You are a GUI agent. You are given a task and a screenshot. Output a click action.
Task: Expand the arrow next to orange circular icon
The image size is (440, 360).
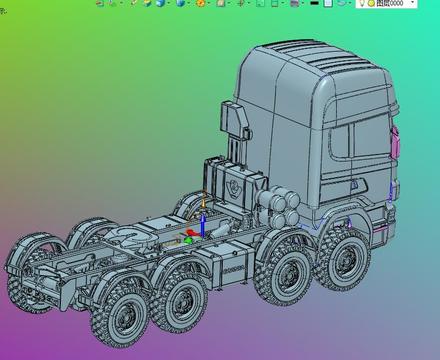tap(209, 3)
